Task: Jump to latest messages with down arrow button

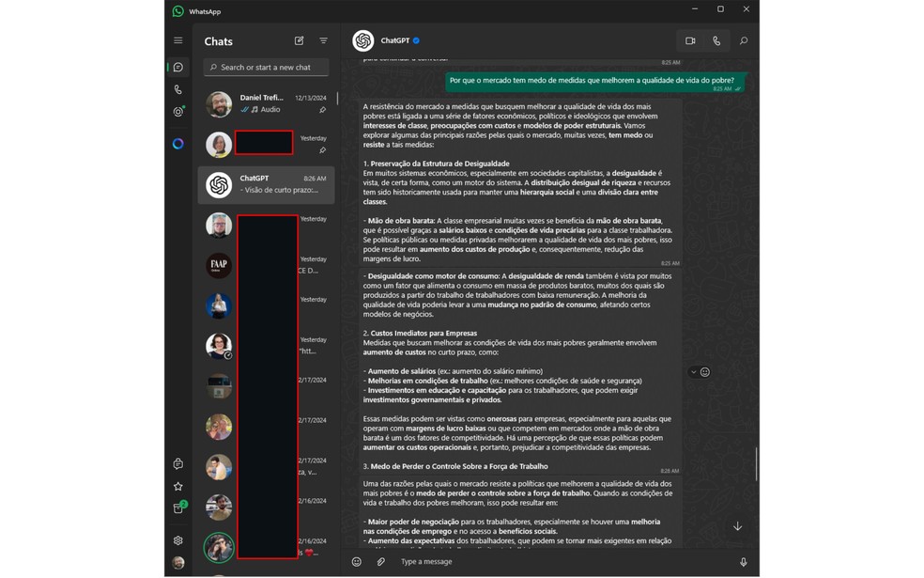Action: click(x=738, y=526)
